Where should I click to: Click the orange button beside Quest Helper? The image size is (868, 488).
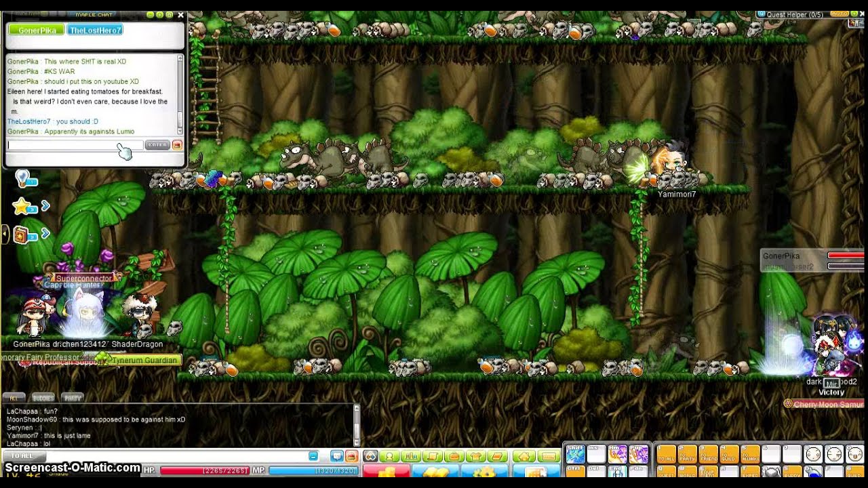point(839,14)
